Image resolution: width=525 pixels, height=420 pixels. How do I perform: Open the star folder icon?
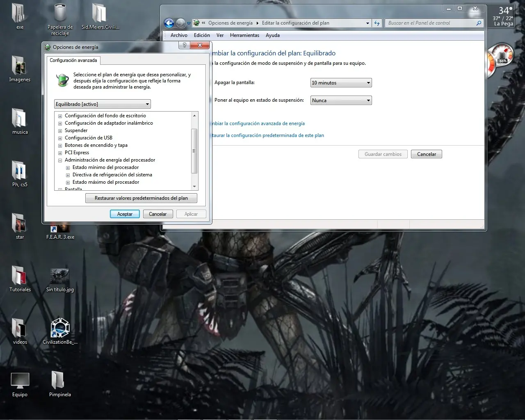pyautogui.click(x=20, y=226)
